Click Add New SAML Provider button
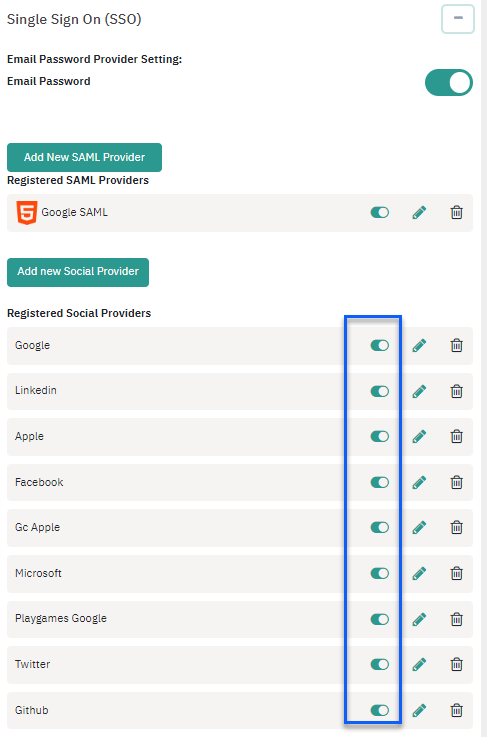This screenshot has height=737, width=487. pos(85,157)
